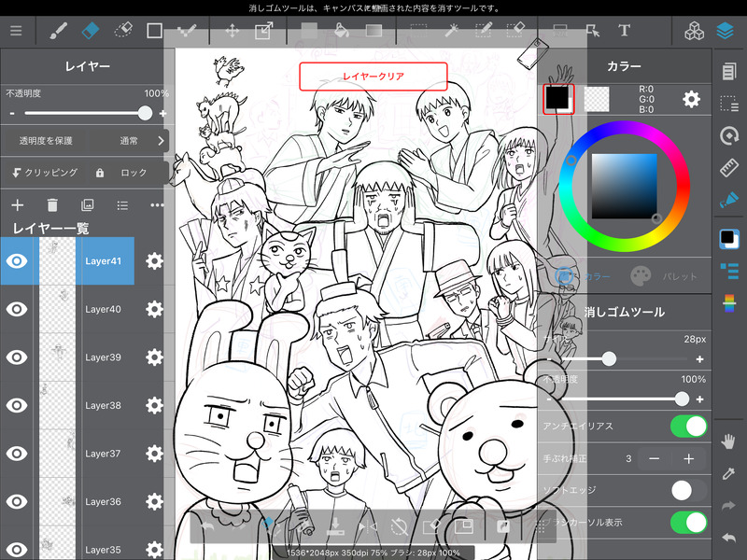Disable the ブラシカーソル表示 switch
Image resolution: width=747 pixels, height=560 pixels.
tap(688, 523)
